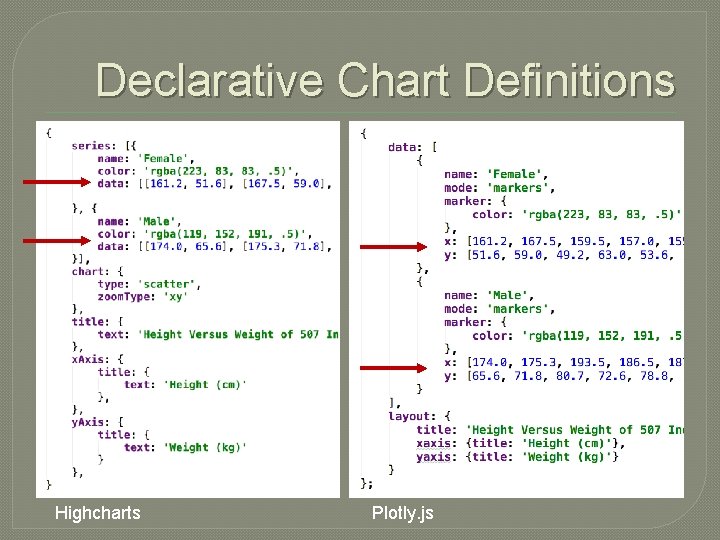Select the 'data: [' line in Plotly code
720x540 pixels.
(x=412, y=147)
